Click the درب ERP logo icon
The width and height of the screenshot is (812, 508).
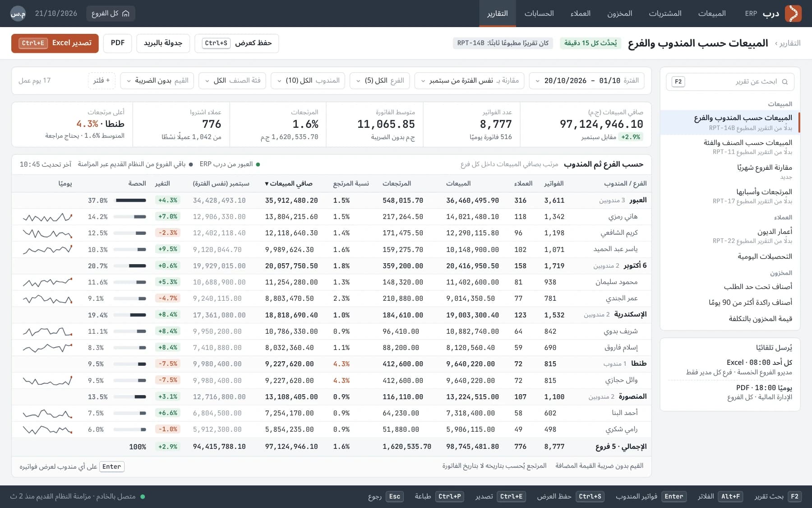[793, 14]
